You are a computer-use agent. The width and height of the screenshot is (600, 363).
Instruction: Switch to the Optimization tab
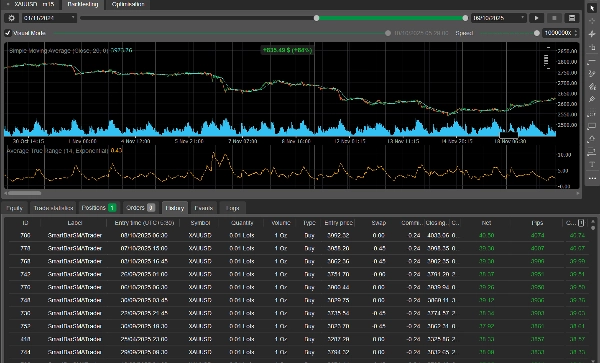pyautogui.click(x=128, y=4)
